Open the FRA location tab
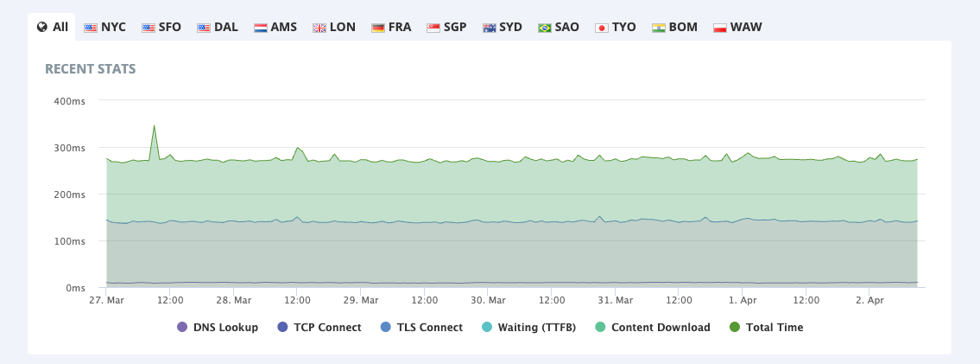980x364 pixels. (391, 27)
